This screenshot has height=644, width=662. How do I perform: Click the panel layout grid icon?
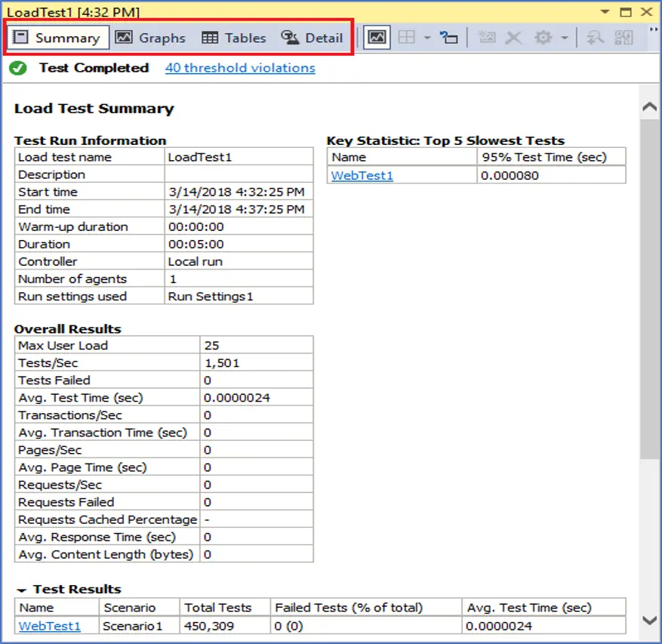click(x=407, y=38)
